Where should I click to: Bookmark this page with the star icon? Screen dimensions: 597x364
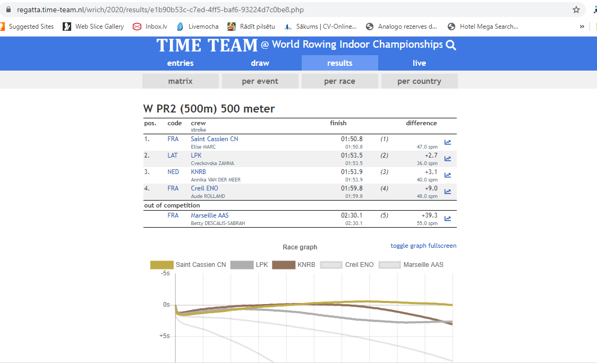[576, 10]
